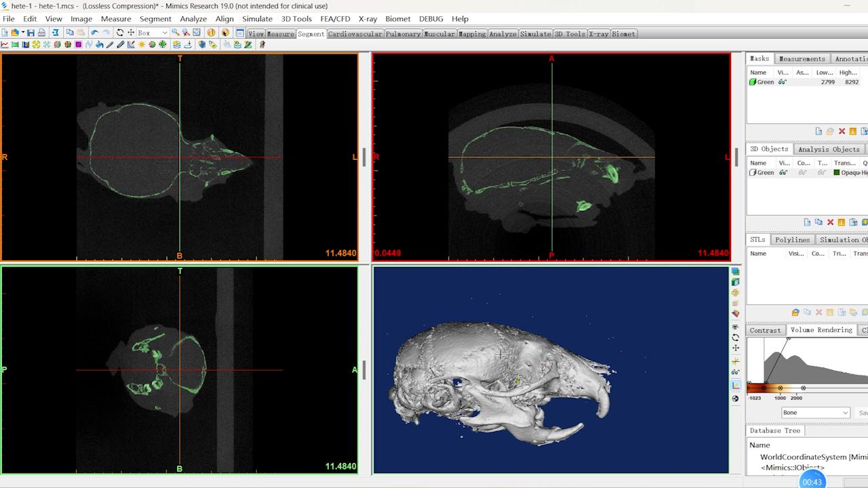Click the High threshold value 8292
The image size is (868, 488).
(852, 82)
